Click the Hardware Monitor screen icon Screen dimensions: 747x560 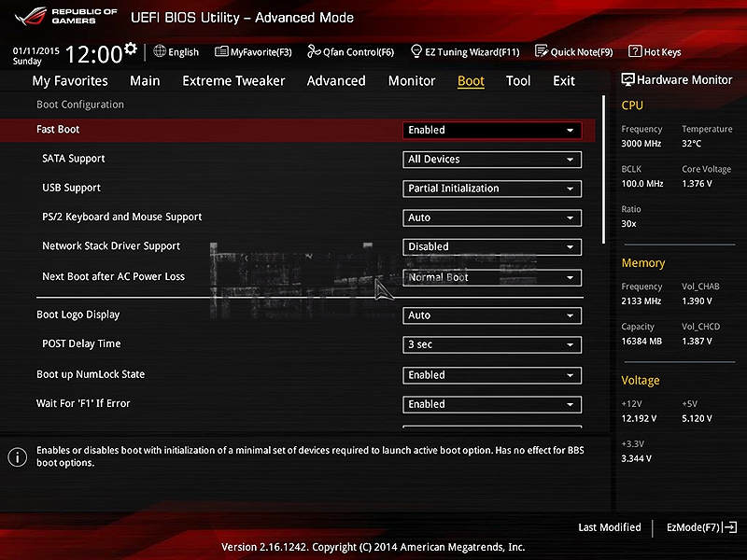pyautogui.click(x=627, y=79)
